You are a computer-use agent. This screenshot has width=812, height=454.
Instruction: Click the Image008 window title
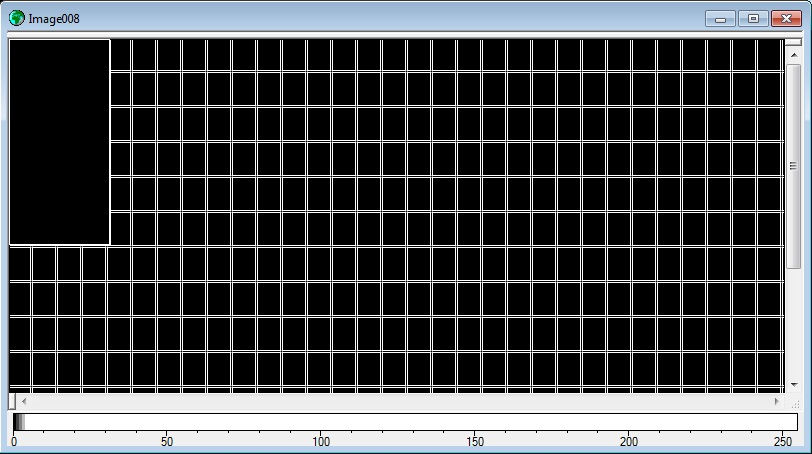pos(54,19)
